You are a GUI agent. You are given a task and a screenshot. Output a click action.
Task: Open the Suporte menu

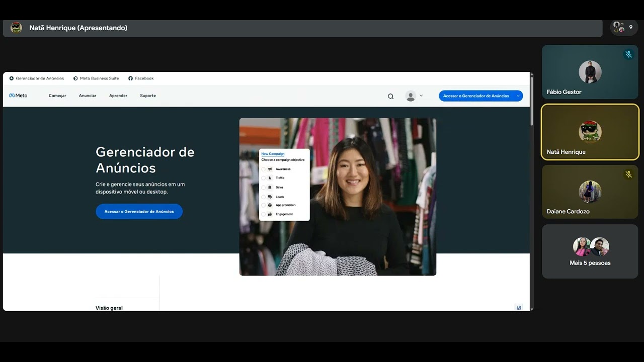(x=148, y=96)
